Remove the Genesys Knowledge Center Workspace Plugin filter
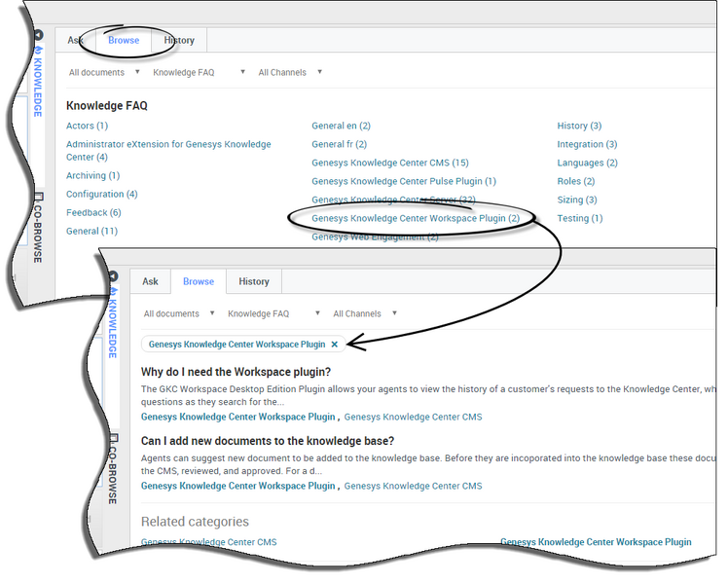This screenshot has height=583, width=728. (x=334, y=345)
